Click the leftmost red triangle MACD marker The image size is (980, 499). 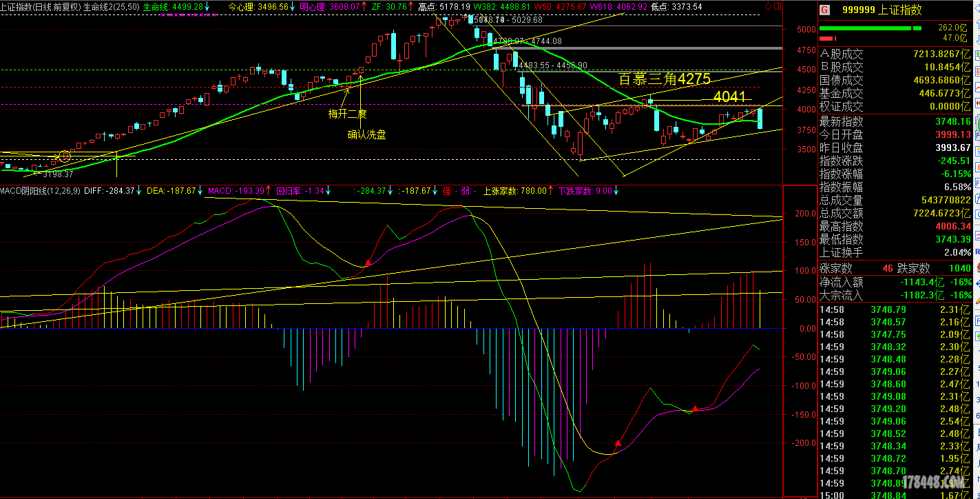pos(368,262)
